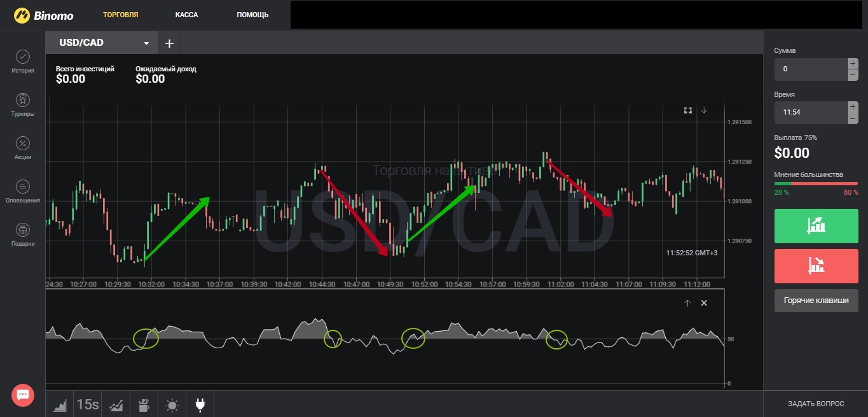Click ЗАДАТЬ ВОПРОС link

point(816,404)
